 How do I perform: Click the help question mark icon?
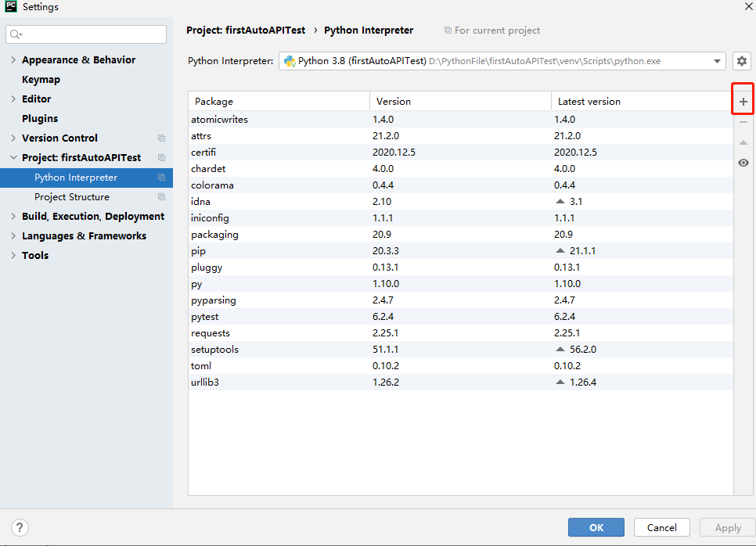click(21, 527)
